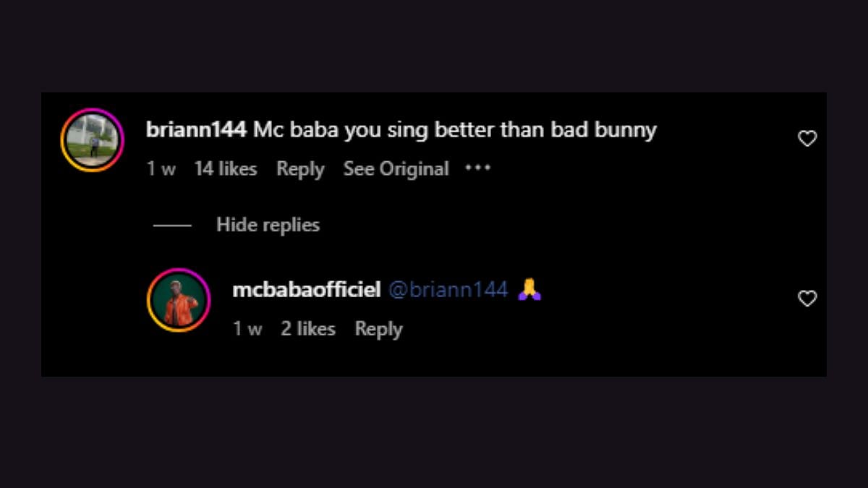Like the briann144 comment with the heart
Viewport: 868px width, 488px height.
(x=807, y=139)
